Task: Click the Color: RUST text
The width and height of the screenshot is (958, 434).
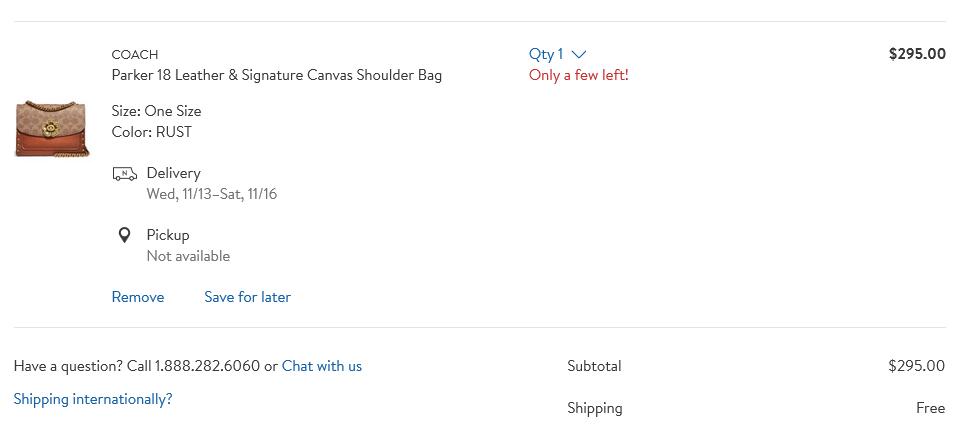Action: [152, 132]
